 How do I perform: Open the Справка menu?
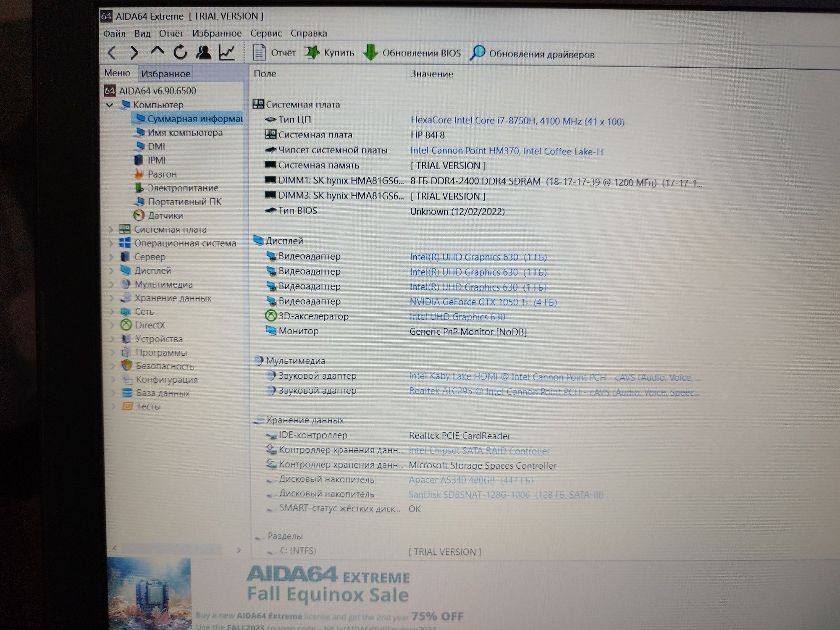point(309,33)
